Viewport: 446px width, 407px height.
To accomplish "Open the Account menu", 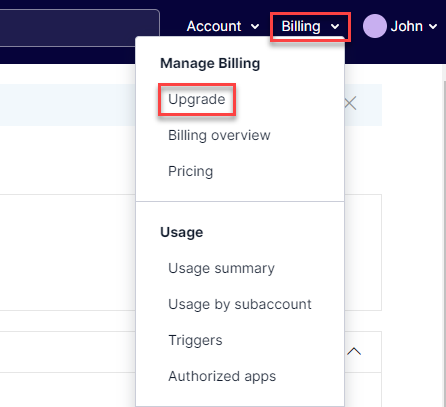I will (223, 26).
